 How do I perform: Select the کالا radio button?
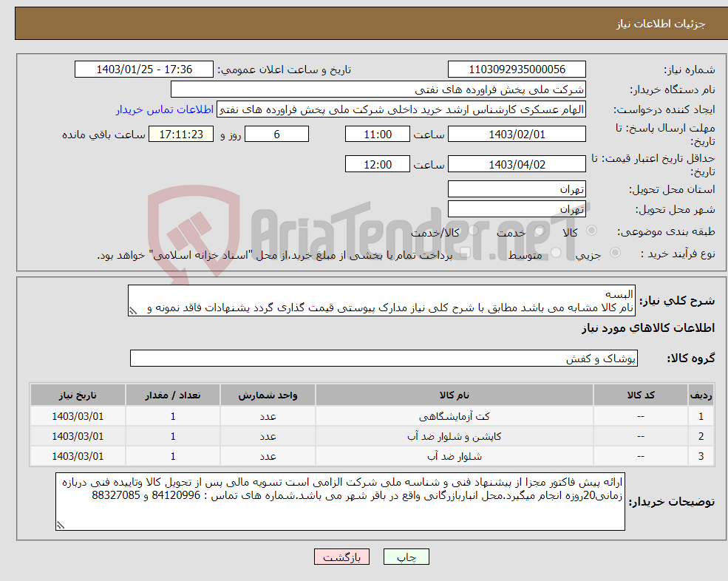point(592,231)
